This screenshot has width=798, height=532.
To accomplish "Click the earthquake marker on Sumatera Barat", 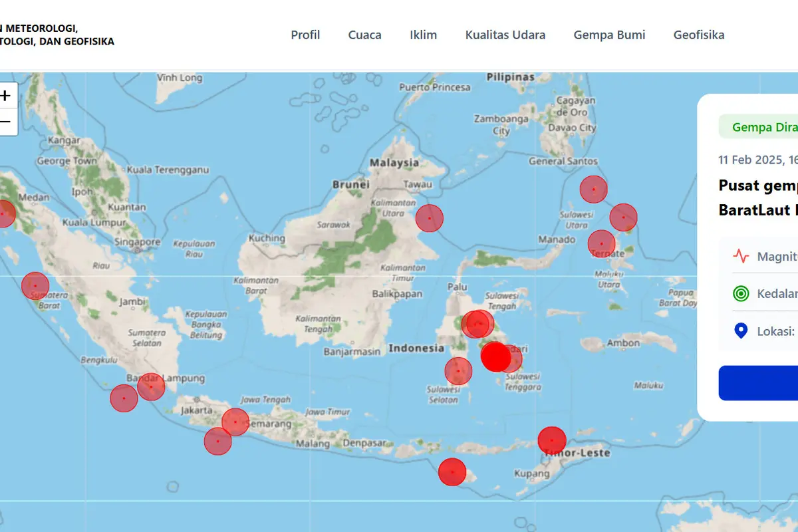I will tap(35, 286).
